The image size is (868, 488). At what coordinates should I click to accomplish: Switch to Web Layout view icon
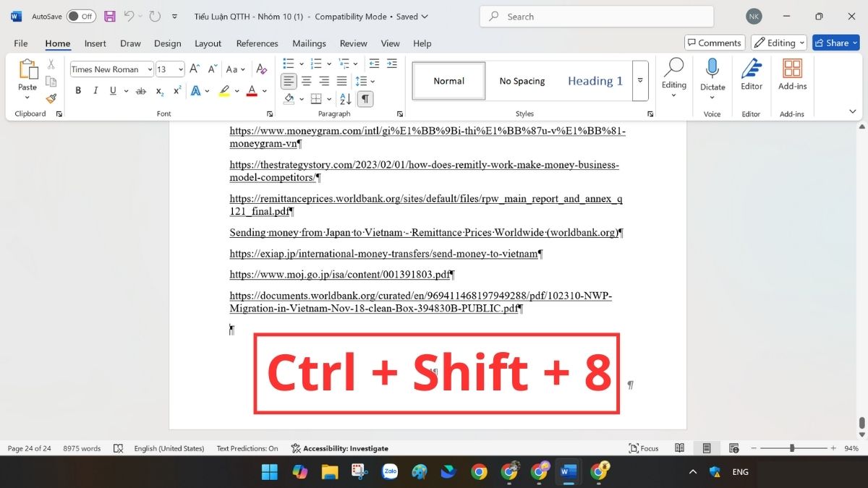(734, 448)
